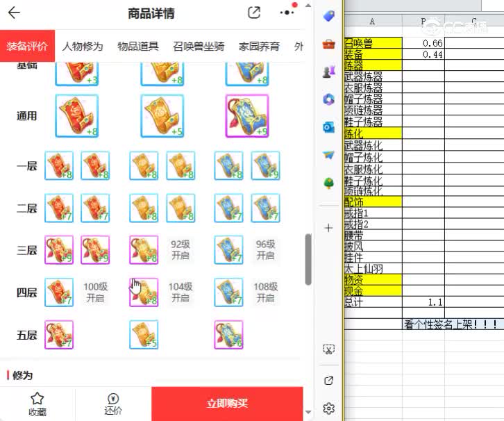Click 还价 bargain button

[113, 404]
